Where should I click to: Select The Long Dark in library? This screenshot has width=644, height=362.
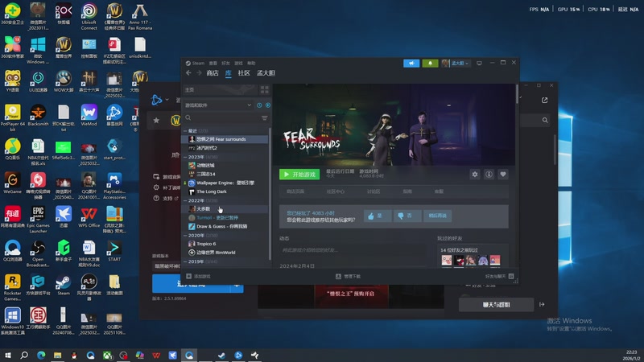(x=212, y=191)
